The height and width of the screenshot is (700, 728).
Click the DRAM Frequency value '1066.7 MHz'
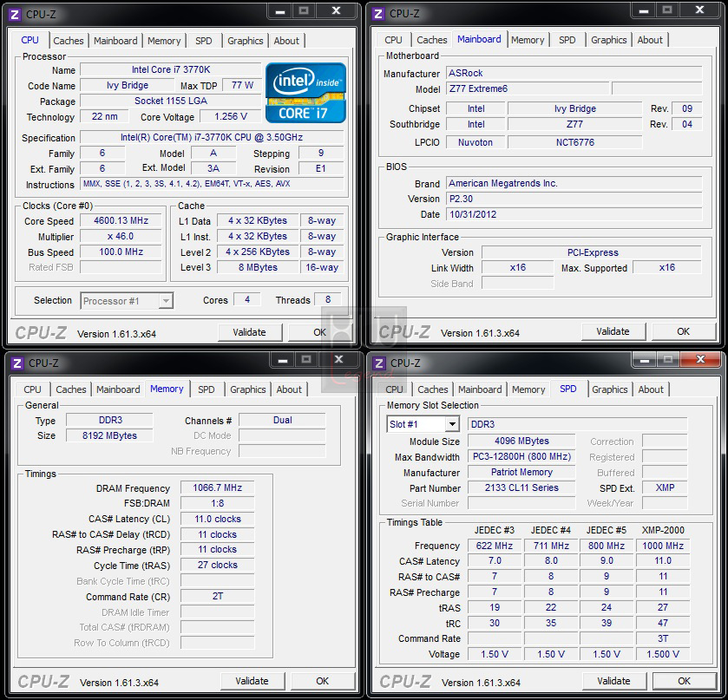coord(217,487)
